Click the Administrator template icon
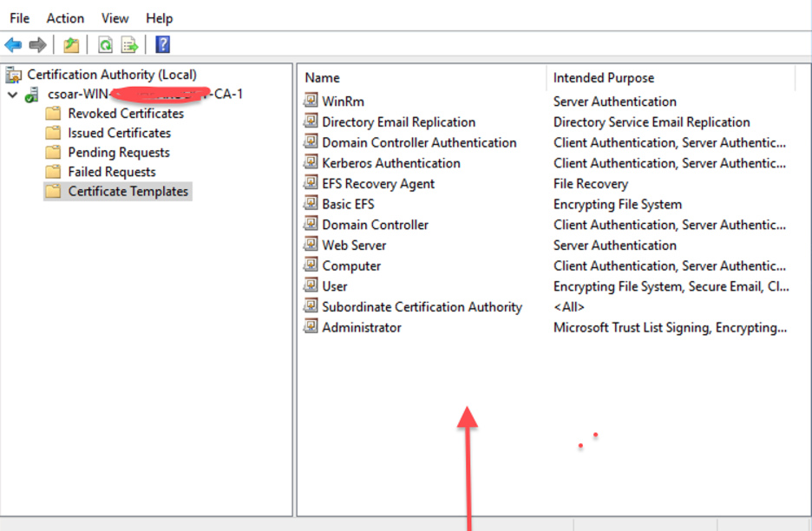The height and width of the screenshot is (531, 812). click(x=311, y=327)
